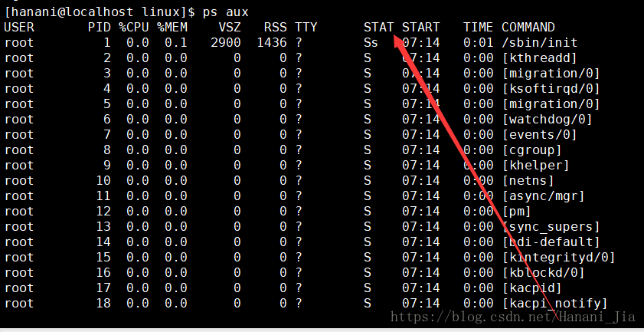
Task: Click the COMMAND column header
Action: click(x=528, y=27)
